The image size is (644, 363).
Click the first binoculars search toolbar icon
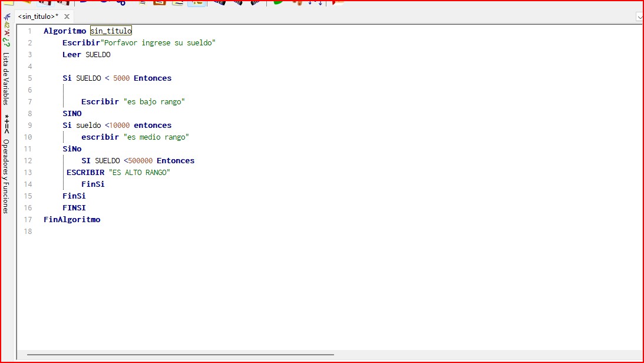(x=220, y=2)
